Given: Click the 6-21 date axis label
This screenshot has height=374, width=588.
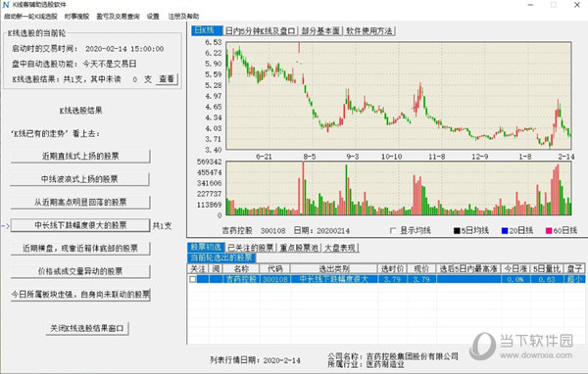Looking at the screenshot, I should pos(264,157).
